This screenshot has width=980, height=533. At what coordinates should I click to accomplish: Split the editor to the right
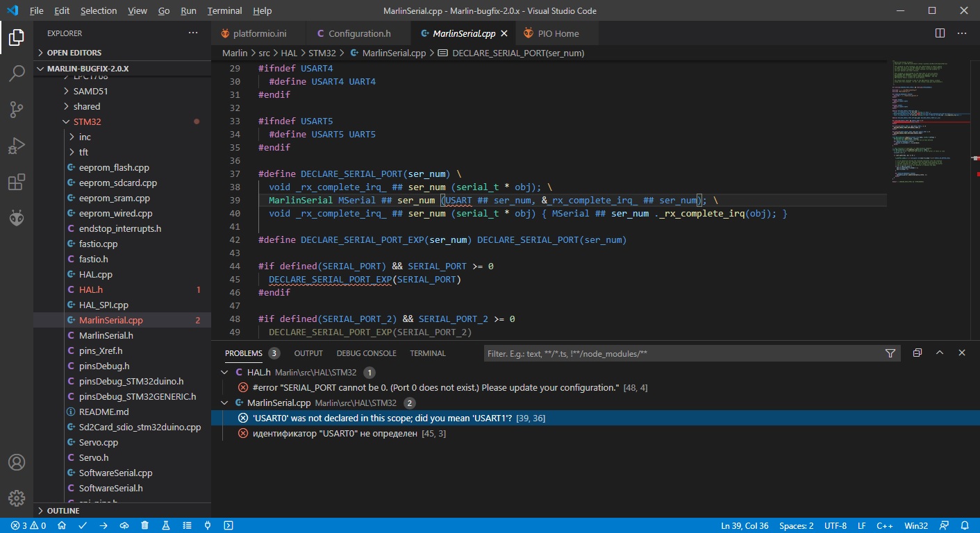[x=940, y=33]
